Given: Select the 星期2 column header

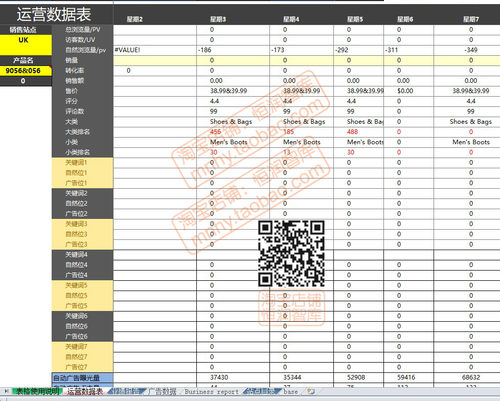Looking at the screenshot, I should click(x=135, y=19).
